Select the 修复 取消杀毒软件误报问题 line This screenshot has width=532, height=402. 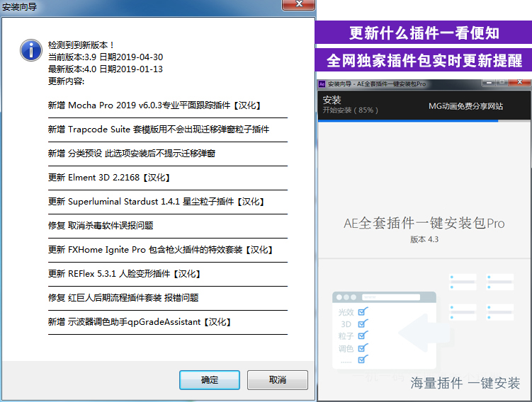(101, 226)
